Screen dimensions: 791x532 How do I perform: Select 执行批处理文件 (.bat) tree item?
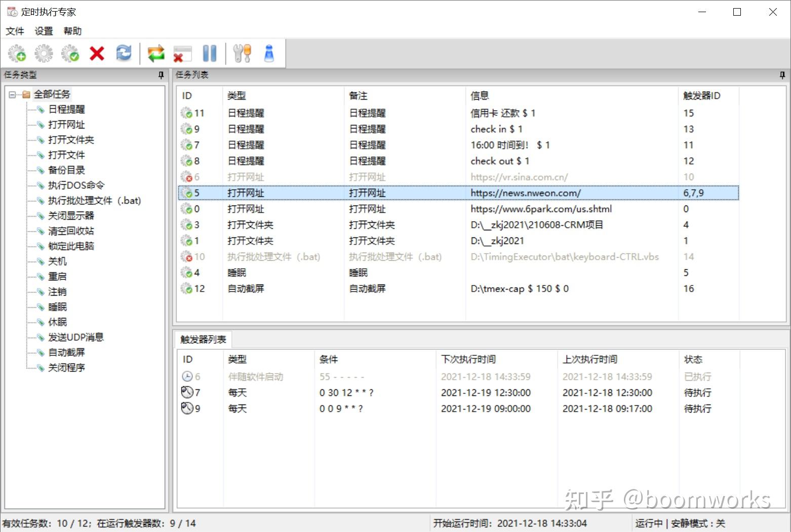click(94, 200)
